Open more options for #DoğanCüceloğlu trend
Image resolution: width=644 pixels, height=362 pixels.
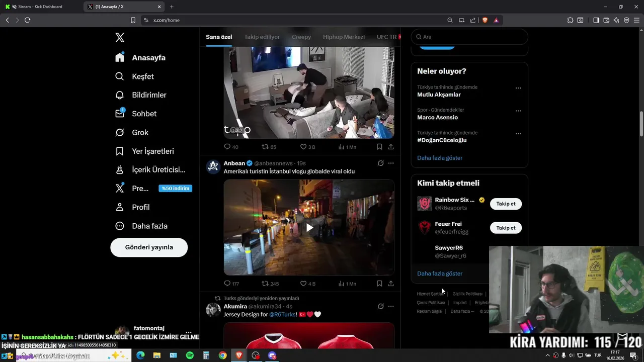pos(518,134)
